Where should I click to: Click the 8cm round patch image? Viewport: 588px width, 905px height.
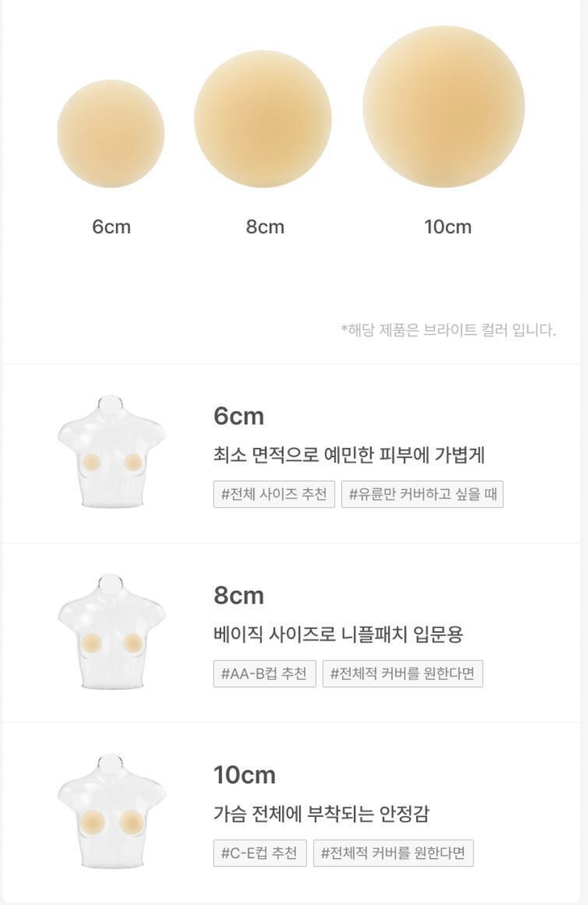[263, 119]
